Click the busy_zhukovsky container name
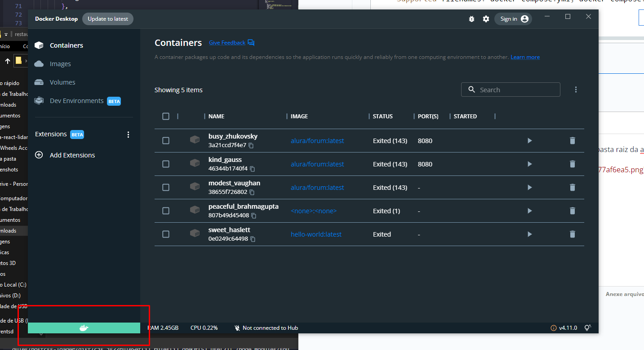The width and height of the screenshot is (644, 350). [233, 136]
